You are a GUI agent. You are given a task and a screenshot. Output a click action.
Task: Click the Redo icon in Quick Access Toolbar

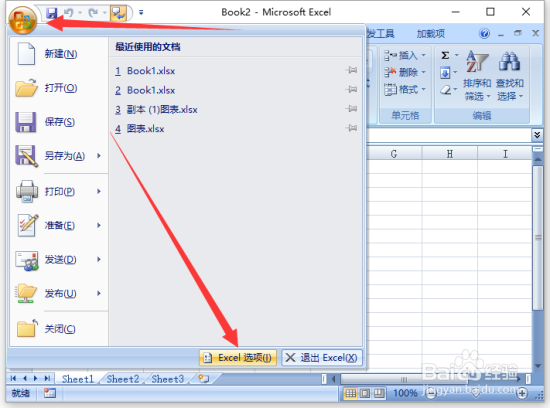[93, 13]
